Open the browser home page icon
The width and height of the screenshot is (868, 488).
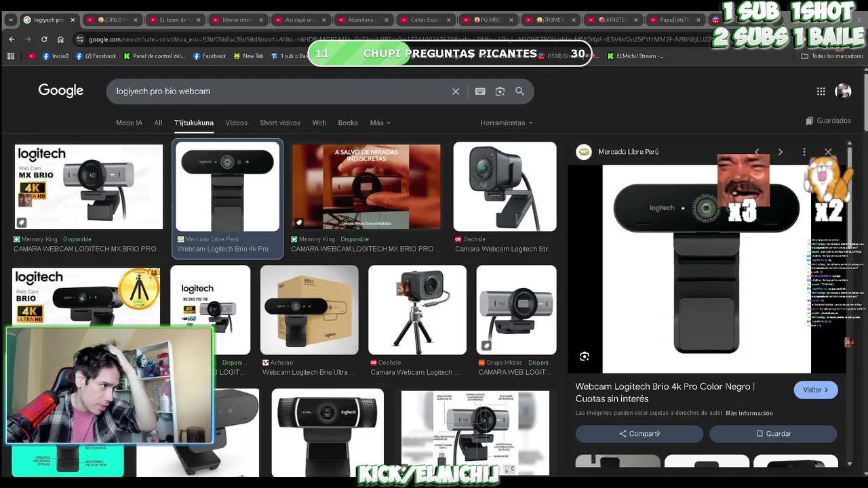pos(60,39)
